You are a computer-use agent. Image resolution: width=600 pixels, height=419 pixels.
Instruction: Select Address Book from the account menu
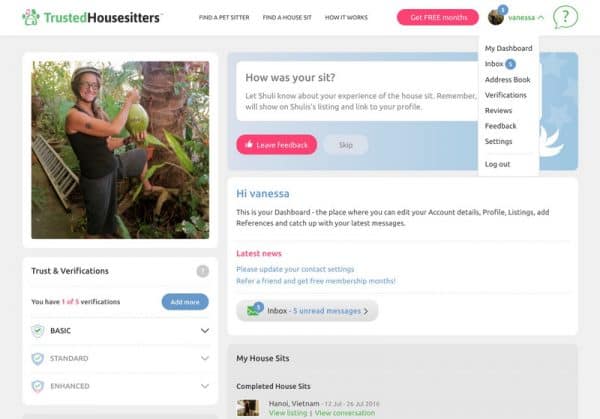pyautogui.click(x=507, y=80)
